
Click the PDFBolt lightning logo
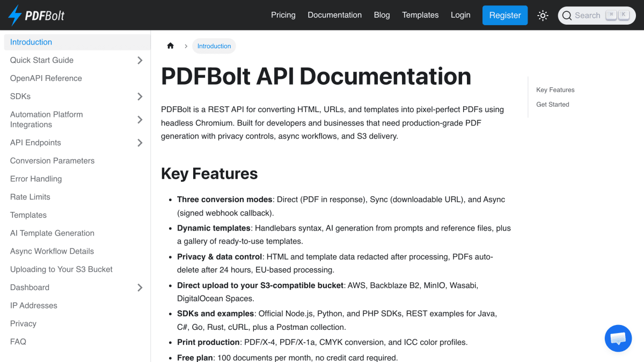[15, 16]
